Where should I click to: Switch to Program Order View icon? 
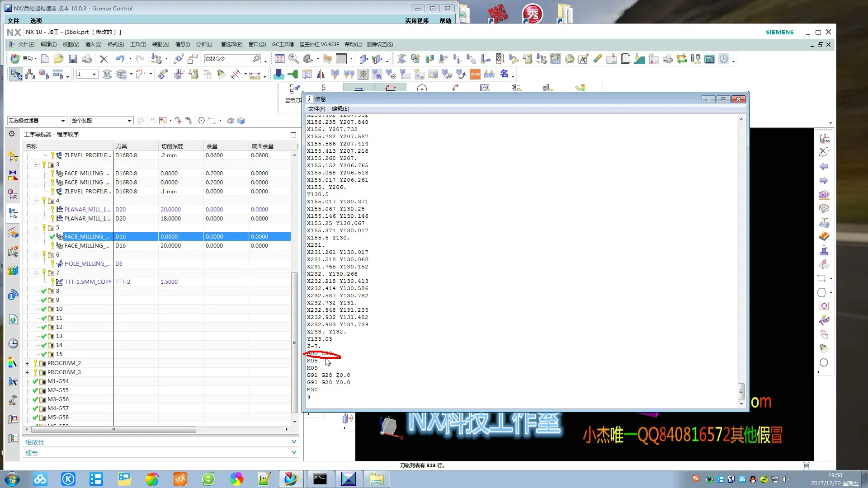[x=17, y=74]
